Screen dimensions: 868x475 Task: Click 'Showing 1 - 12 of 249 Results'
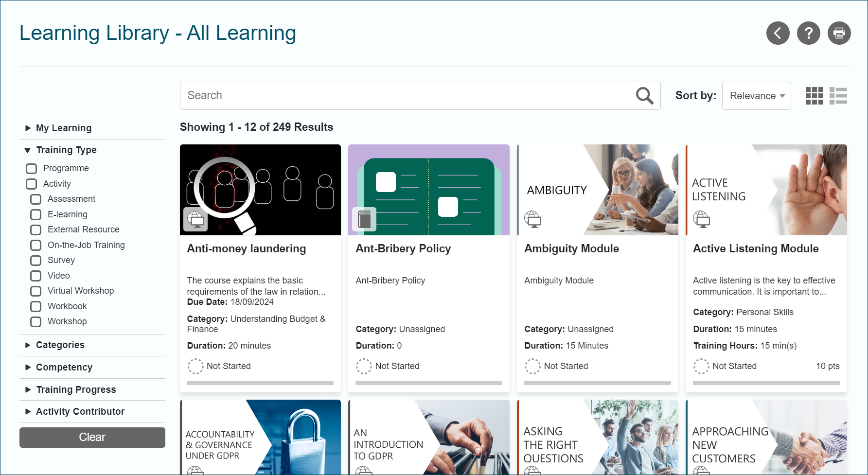point(256,127)
